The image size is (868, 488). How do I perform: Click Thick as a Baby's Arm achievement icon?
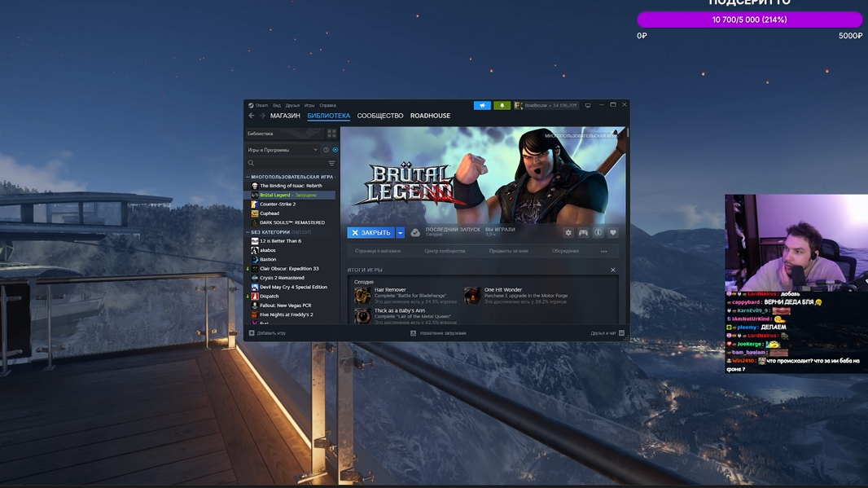point(362,316)
